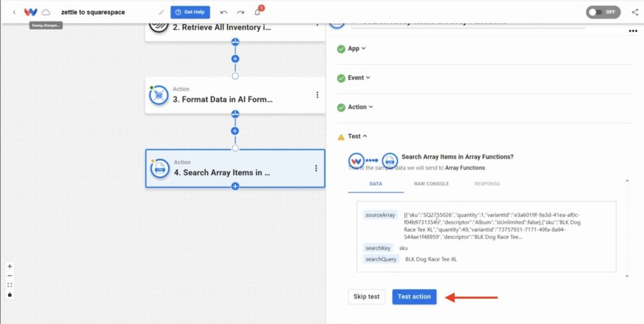The width and height of the screenshot is (644, 324).
Task: Click path split icon below step 3
Action: click(235, 114)
